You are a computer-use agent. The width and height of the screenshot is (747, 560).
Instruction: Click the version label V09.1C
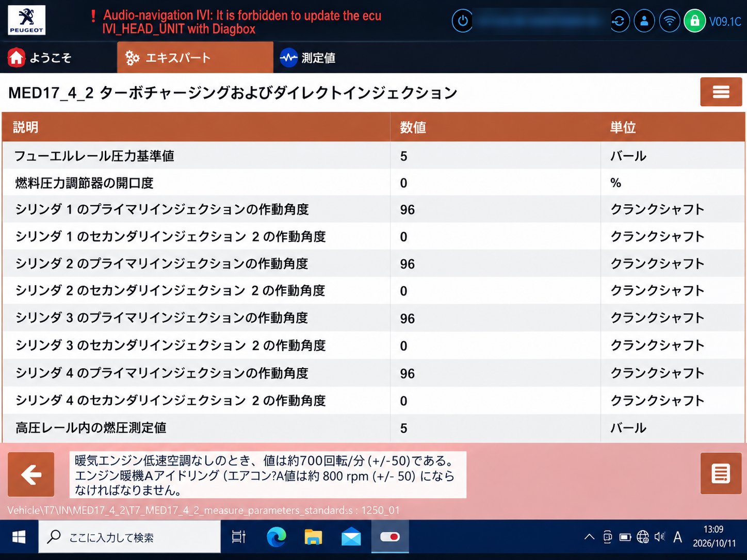pyautogui.click(x=725, y=22)
